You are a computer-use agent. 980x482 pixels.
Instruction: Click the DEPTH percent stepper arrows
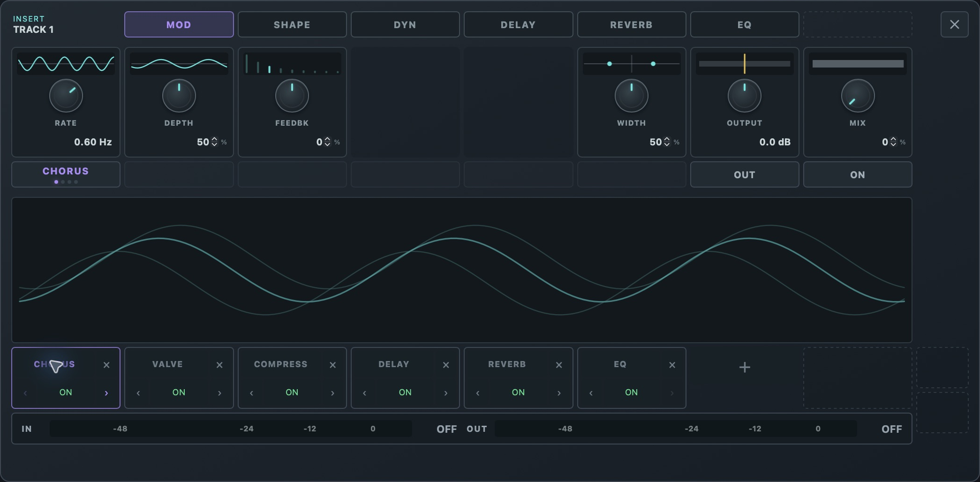[214, 142]
